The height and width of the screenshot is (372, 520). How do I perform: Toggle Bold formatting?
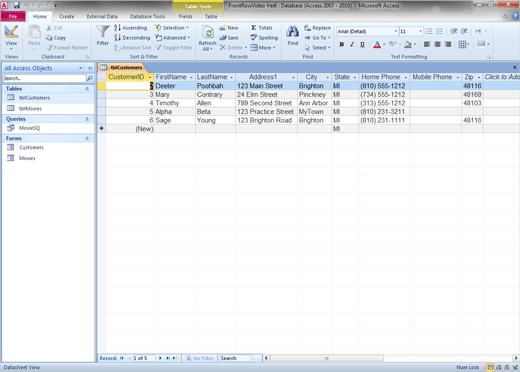pos(342,44)
